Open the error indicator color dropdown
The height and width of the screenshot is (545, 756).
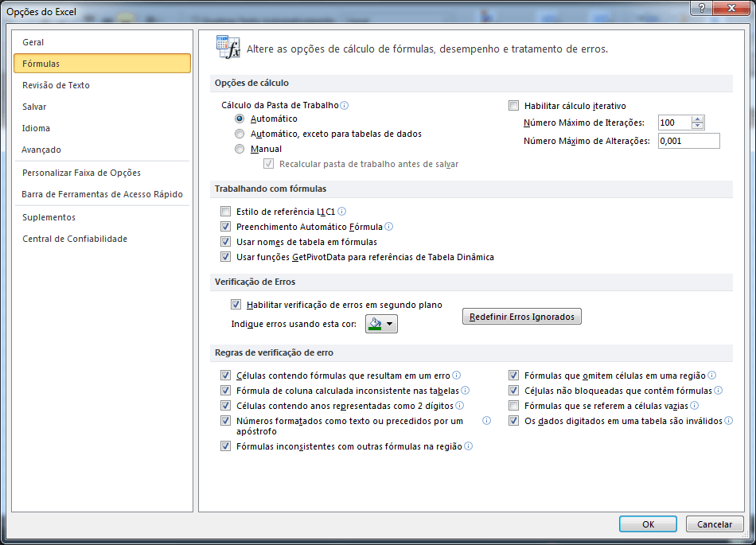tap(391, 324)
